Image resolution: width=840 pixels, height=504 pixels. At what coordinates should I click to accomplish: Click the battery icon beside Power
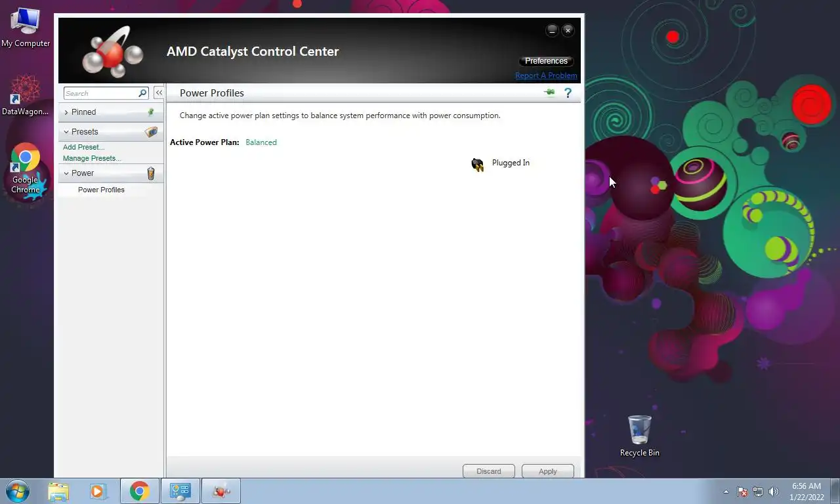[151, 173]
